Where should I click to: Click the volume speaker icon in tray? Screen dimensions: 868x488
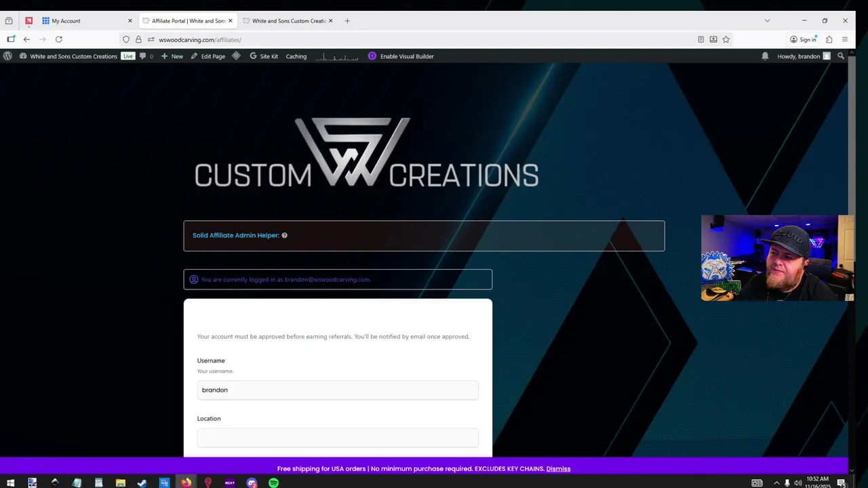[798, 483]
